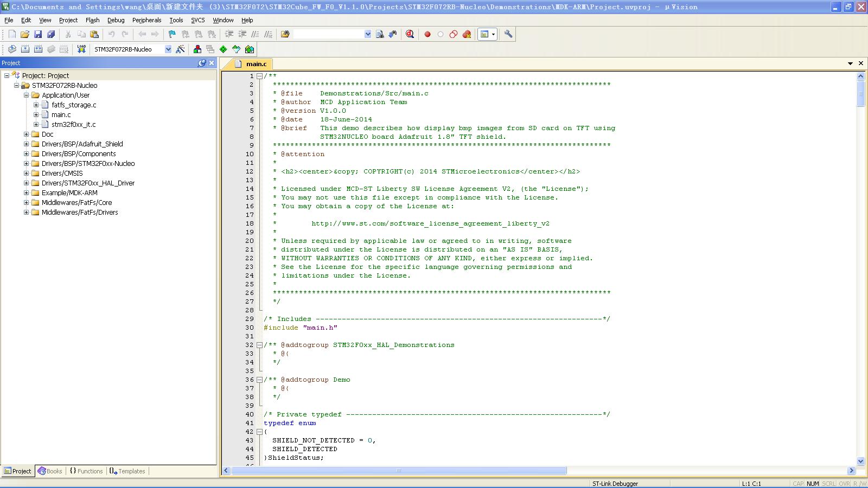Viewport: 868px width, 488px height.
Task: Switch to the Functions panel tab
Action: 86,471
